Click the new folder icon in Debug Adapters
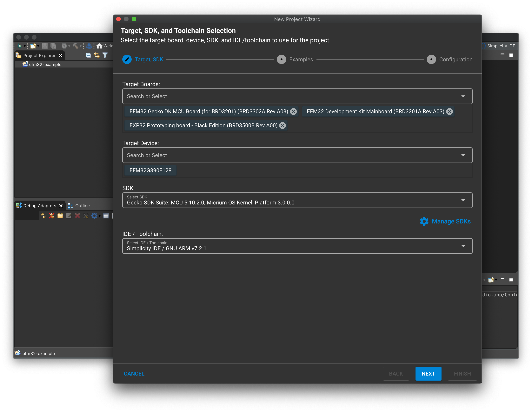This screenshot has height=412, width=532. click(60, 216)
